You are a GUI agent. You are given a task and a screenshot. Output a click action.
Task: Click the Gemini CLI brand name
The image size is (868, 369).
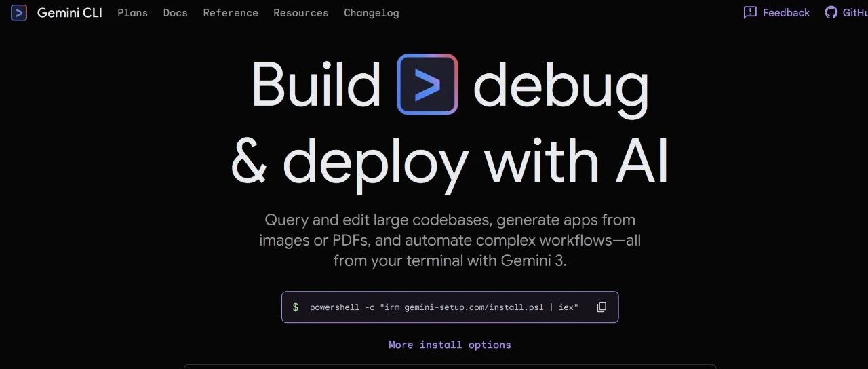click(69, 12)
